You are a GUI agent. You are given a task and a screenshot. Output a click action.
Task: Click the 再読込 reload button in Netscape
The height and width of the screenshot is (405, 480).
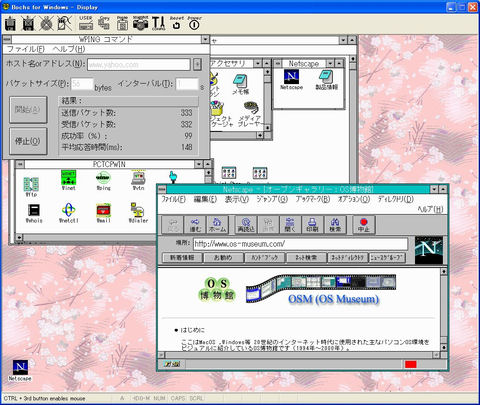click(246, 225)
